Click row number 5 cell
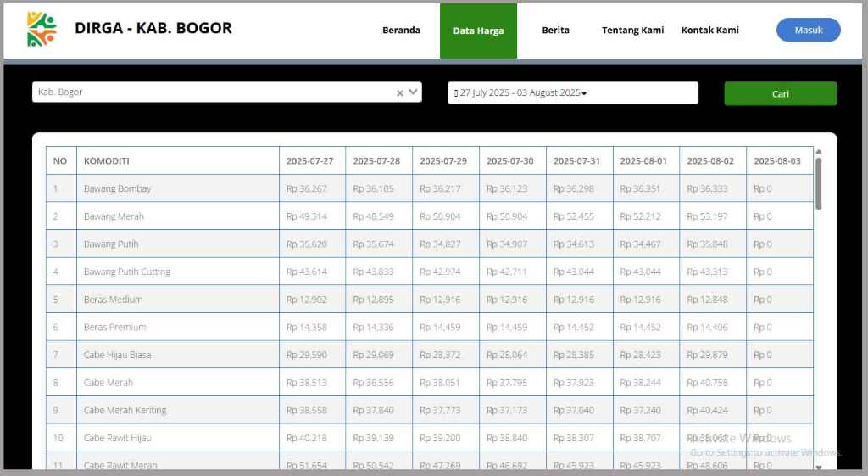This screenshot has width=868, height=476. pos(61,300)
